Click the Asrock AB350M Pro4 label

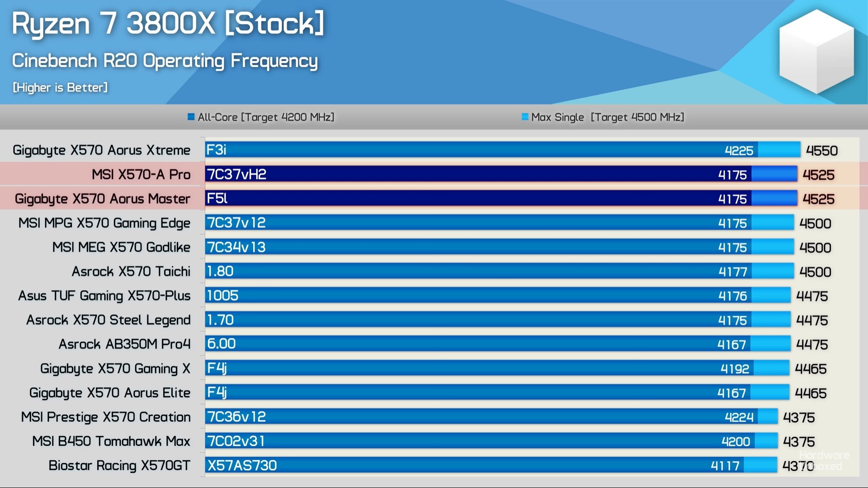[x=124, y=344]
